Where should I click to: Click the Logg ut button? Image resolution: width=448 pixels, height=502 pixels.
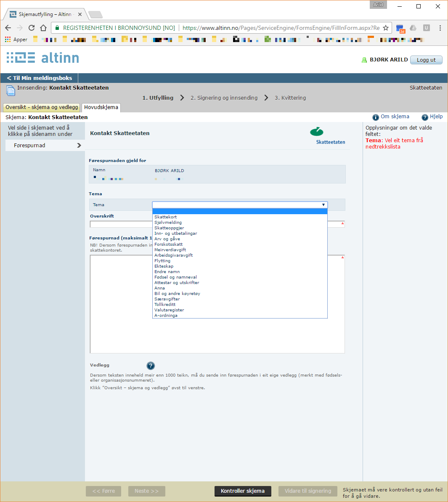click(x=426, y=60)
